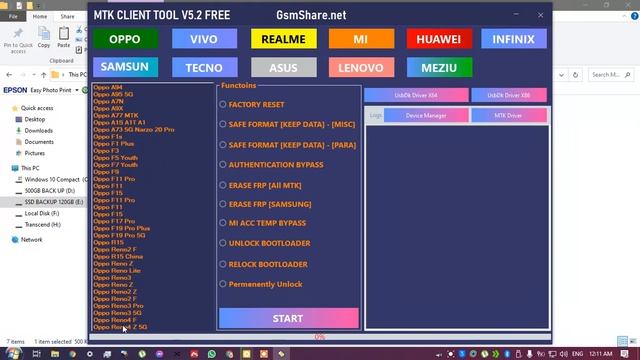This screenshot has height=360, width=640.
Task: Open the Windows Start button
Action: click(x=13, y=353)
